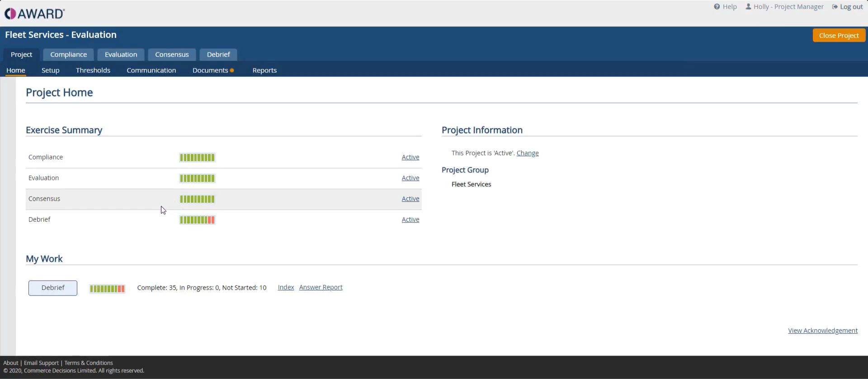Click the Debrief button under My Work
Image resolution: width=868 pixels, height=379 pixels.
pos(53,288)
